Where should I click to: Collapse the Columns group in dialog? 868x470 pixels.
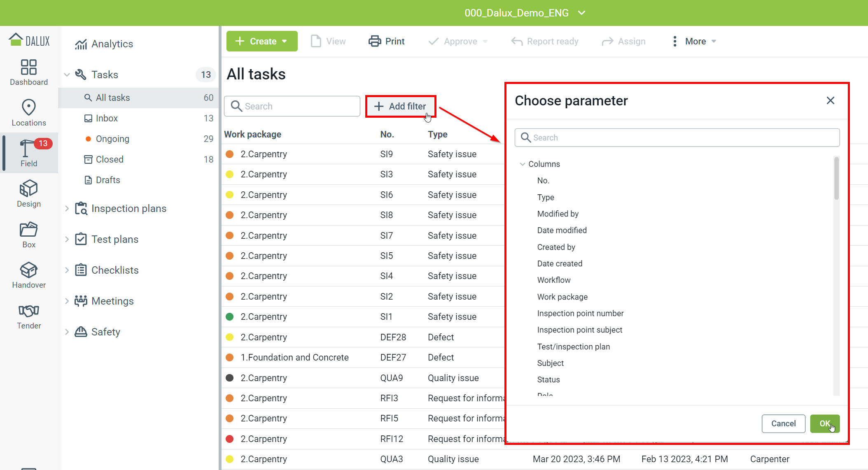[x=522, y=164]
